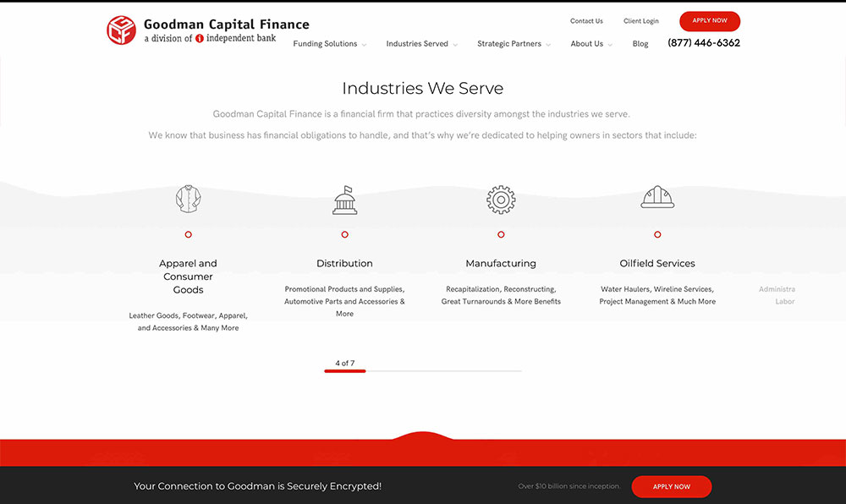Select the red dot under Manufacturing icon
Viewport: 846px width, 504px height.
501,234
